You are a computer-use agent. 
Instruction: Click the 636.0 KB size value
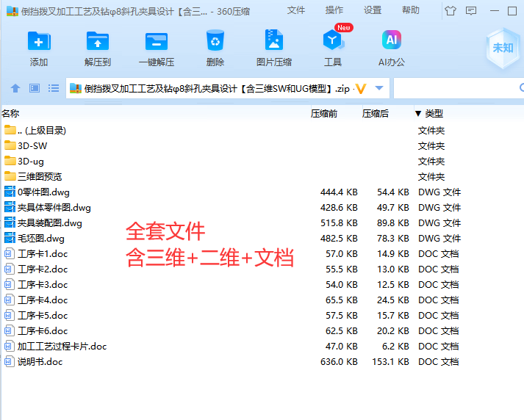click(x=339, y=361)
